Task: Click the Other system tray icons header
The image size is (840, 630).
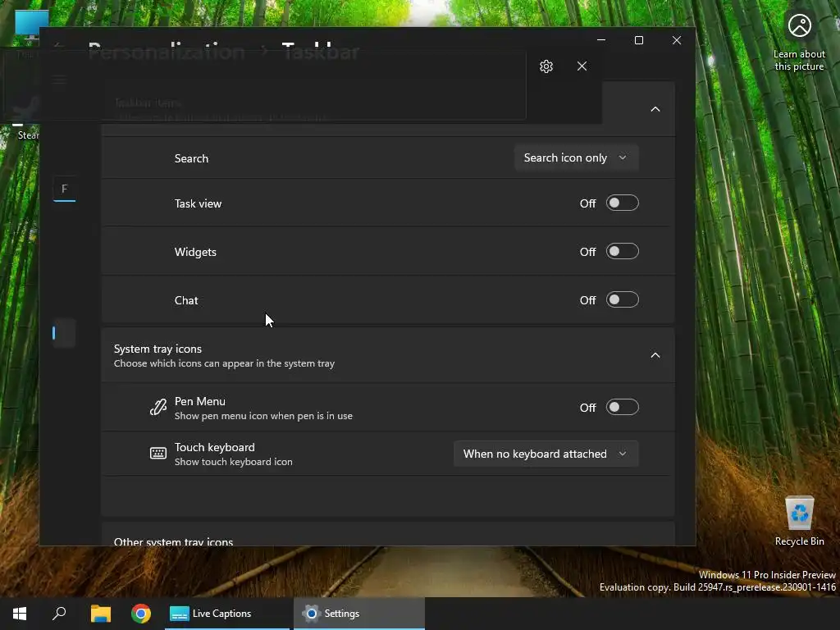Action: [173, 541]
